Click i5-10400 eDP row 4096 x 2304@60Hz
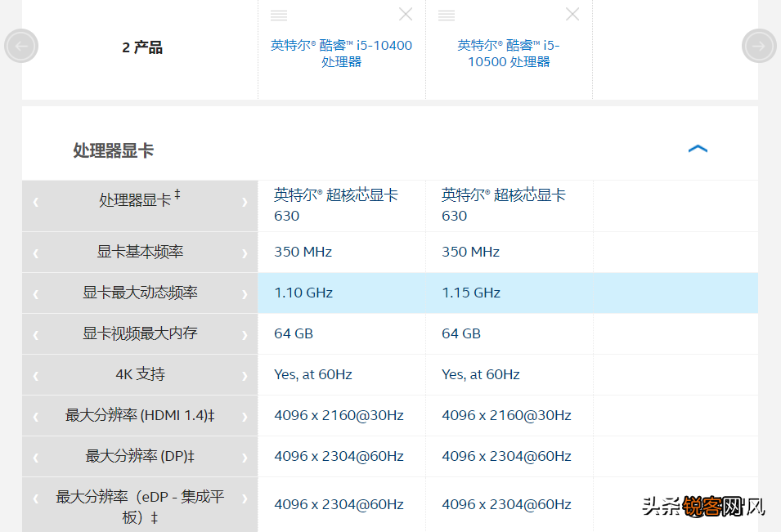 [342, 505]
